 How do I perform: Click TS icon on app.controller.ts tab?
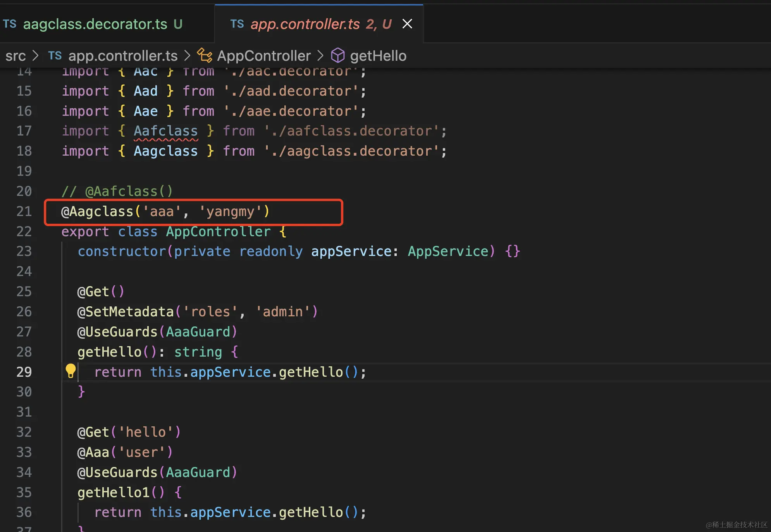(x=237, y=24)
